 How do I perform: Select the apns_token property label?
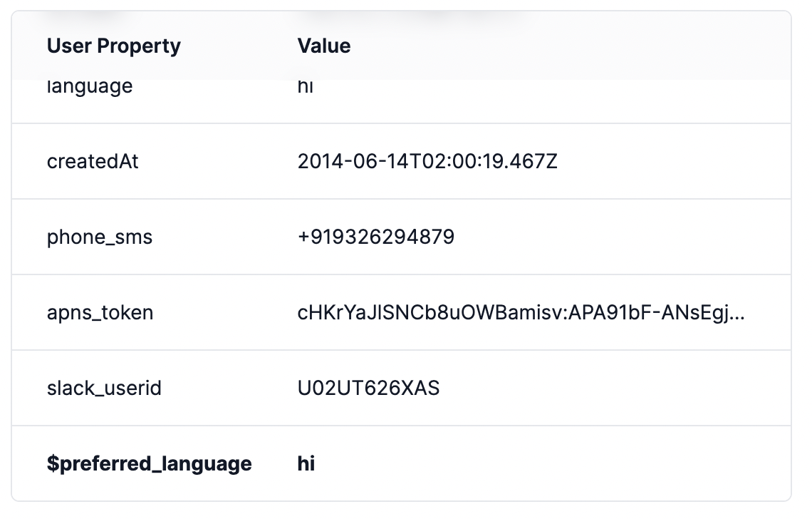click(100, 313)
